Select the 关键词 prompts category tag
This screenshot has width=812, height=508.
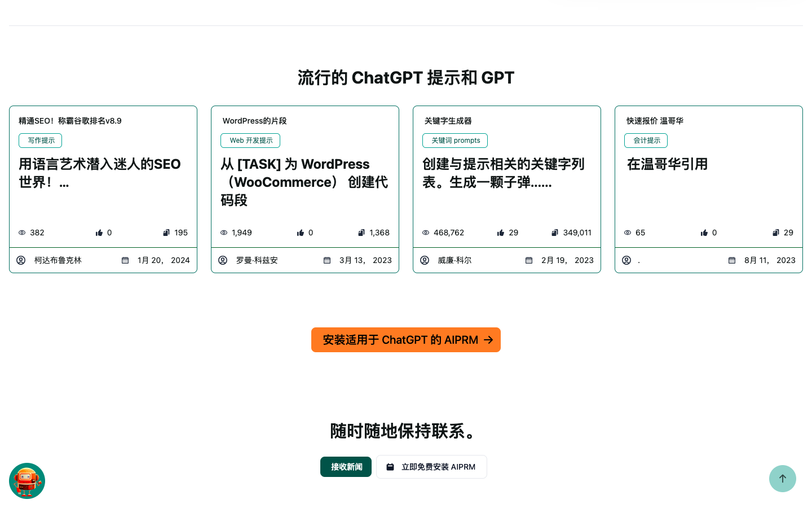pos(455,141)
